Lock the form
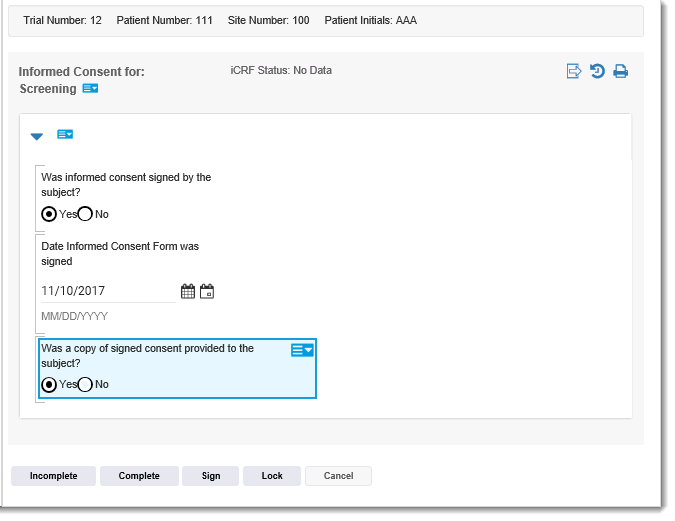675x521 pixels. click(x=272, y=476)
